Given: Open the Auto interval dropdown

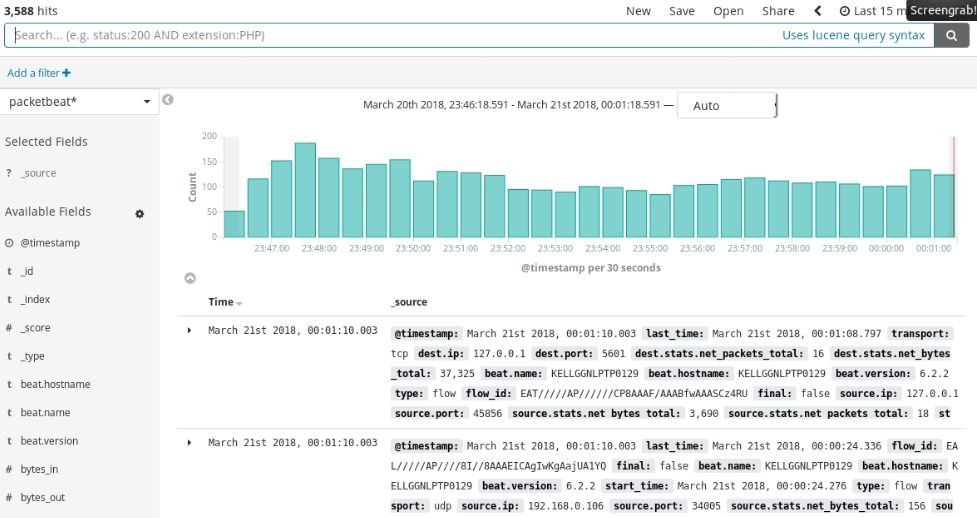Looking at the screenshot, I should (727, 105).
